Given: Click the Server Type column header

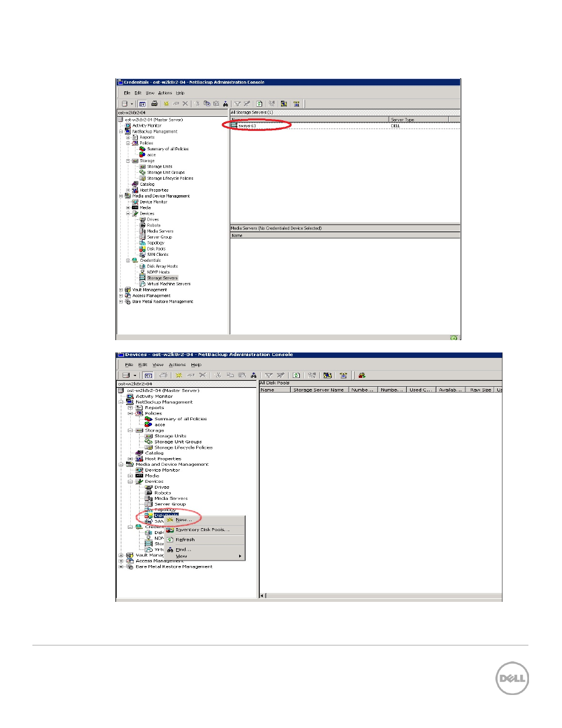Looking at the screenshot, I should 402,120.
